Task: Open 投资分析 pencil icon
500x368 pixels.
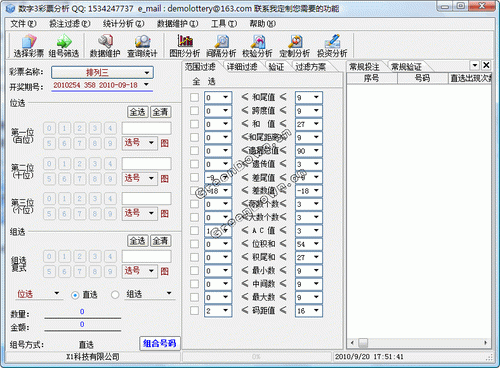Action: pyautogui.click(x=332, y=46)
